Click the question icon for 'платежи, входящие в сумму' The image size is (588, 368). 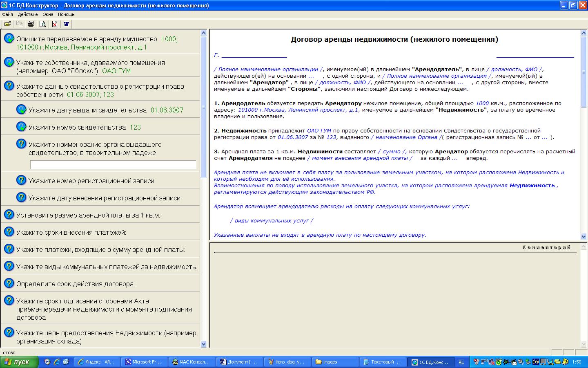tap(9, 249)
